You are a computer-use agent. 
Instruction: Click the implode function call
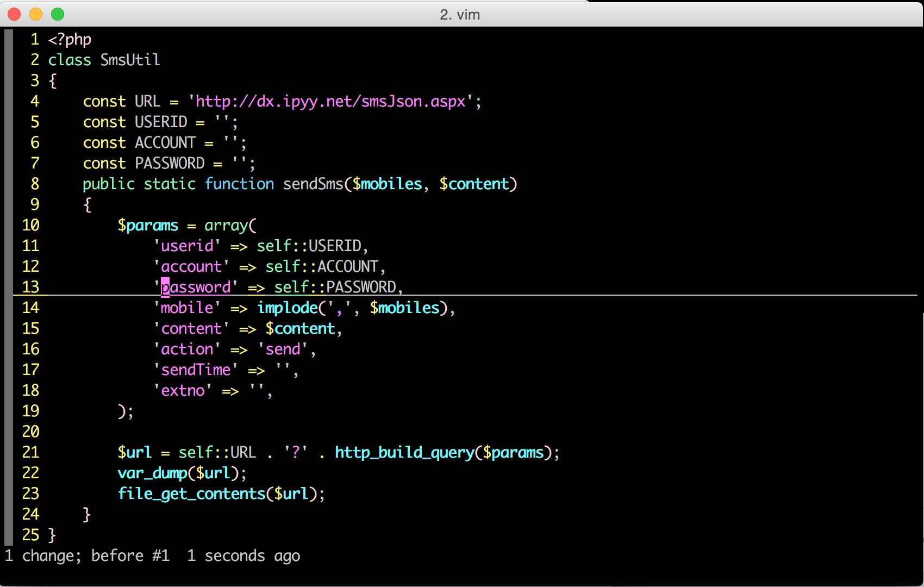coord(287,308)
